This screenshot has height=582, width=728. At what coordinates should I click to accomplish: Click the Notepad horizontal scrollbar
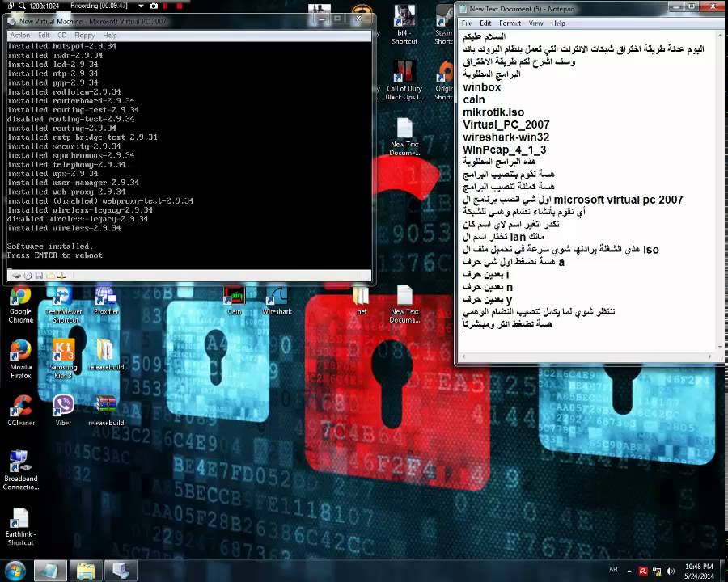[587, 356]
